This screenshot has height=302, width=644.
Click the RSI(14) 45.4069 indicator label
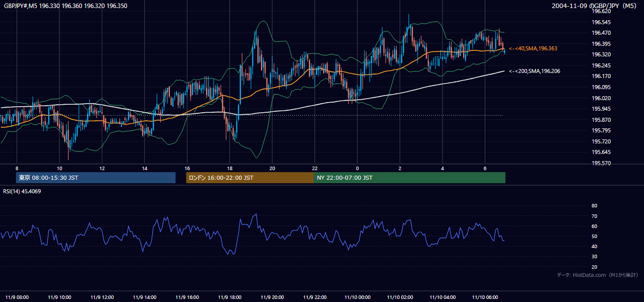(22, 191)
